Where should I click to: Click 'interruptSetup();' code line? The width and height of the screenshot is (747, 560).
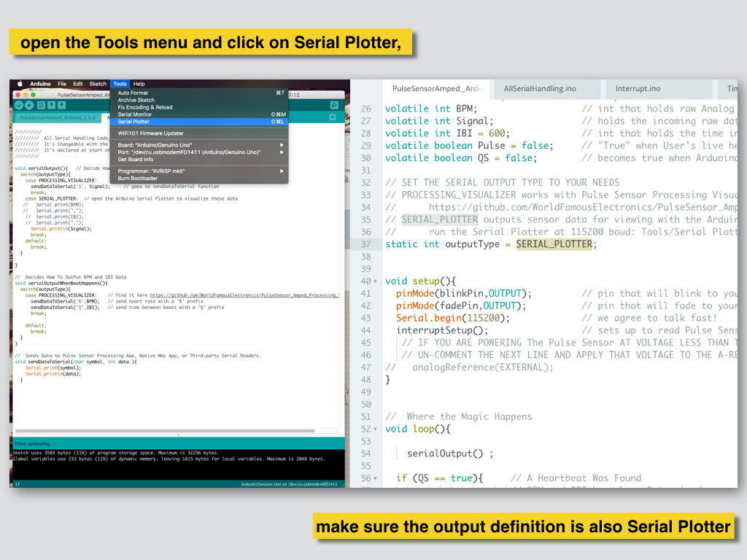(442, 330)
